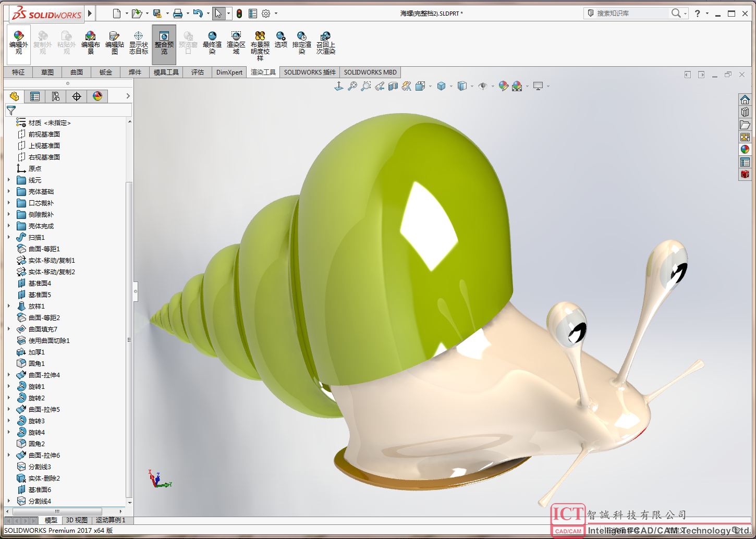Switch to 特征 tab
Screen dimensions: 756x539
(x=18, y=72)
